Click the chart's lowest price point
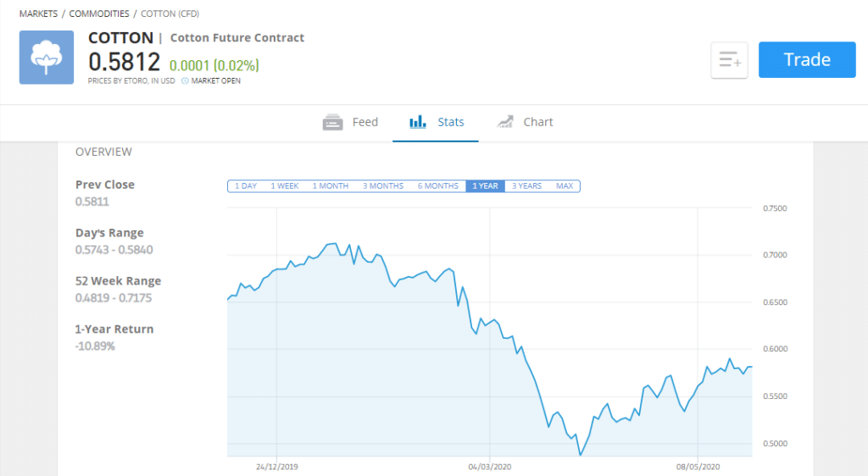The width and height of the screenshot is (868, 476). (x=580, y=455)
